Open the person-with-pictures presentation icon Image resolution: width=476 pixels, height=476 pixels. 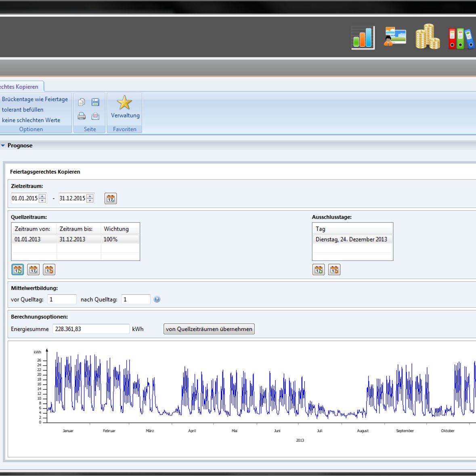(x=395, y=36)
